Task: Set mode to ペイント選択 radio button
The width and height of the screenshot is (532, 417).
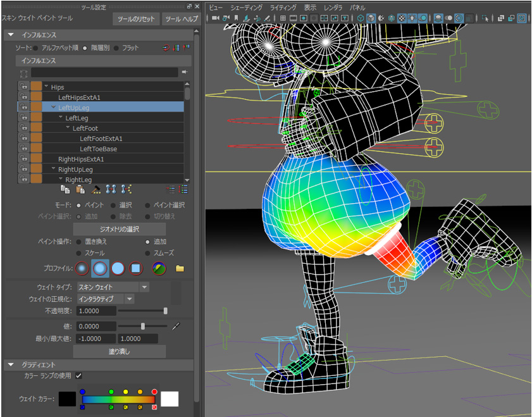Action: (147, 205)
